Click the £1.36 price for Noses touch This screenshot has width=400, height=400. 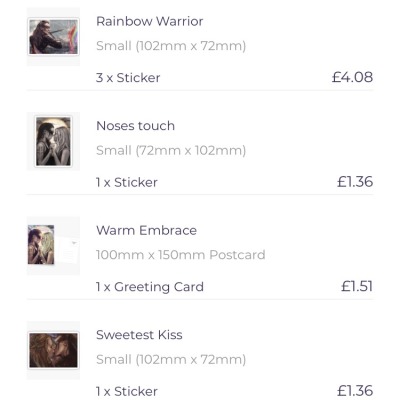(355, 182)
